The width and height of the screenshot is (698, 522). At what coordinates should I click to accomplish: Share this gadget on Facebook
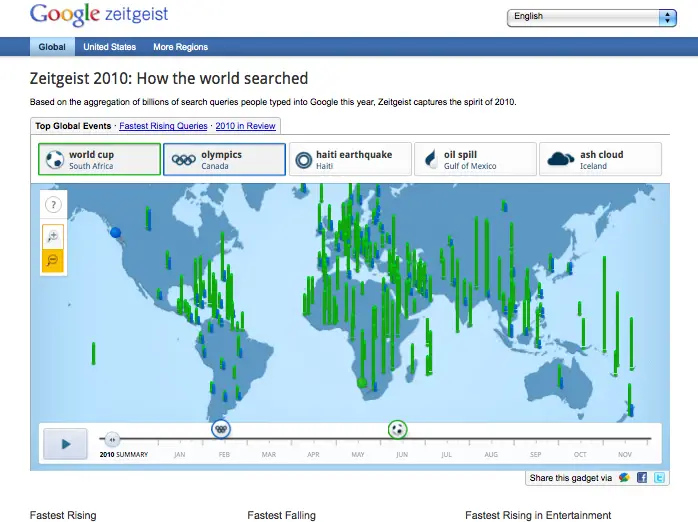pos(642,478)
